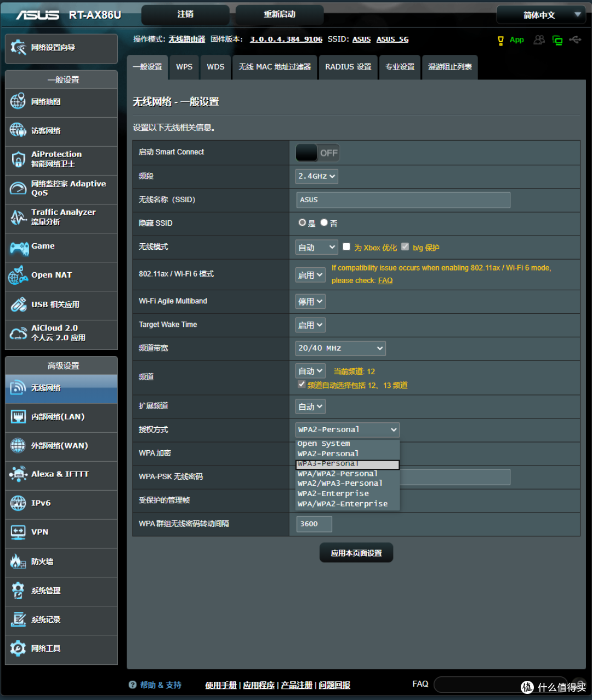Switch to 专业设置 tab

(x=400, y=67)
